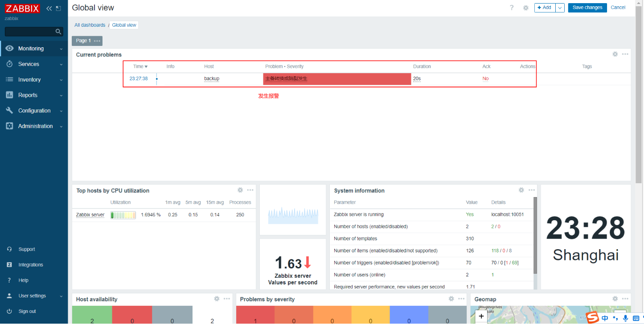
Task: Click Save changes
Action: point(587,8)
